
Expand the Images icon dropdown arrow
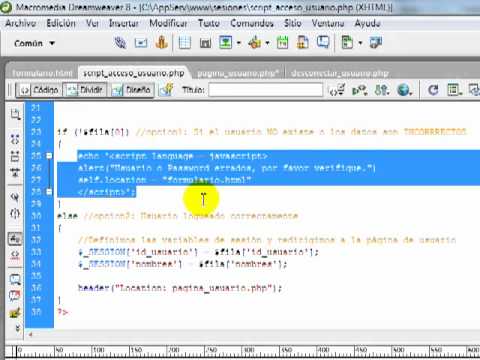[x=239, y=43]
